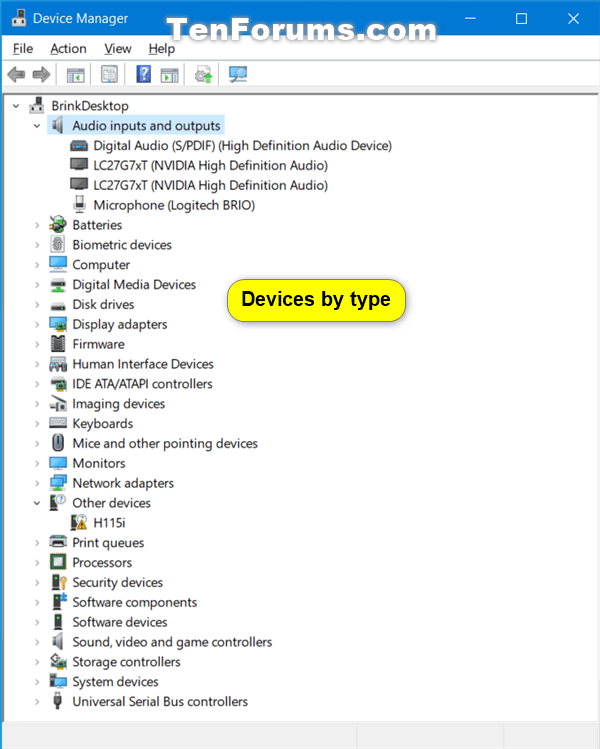Select the second LC27G7xT NVIDIA audio entry

[211, 185]
